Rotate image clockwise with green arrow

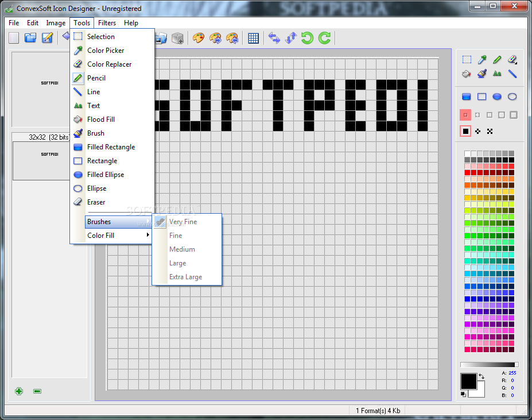324,38
